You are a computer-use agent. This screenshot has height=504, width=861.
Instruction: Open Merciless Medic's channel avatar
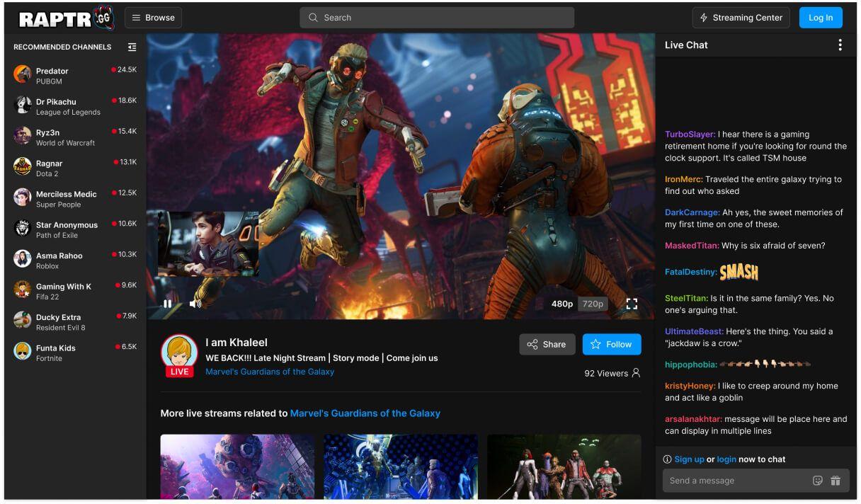click(23, 197)
